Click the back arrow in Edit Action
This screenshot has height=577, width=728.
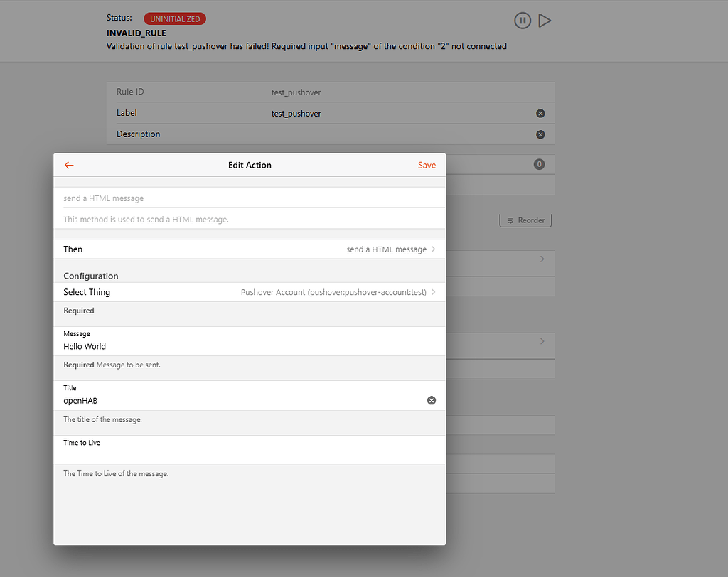(x=69, y=165)
